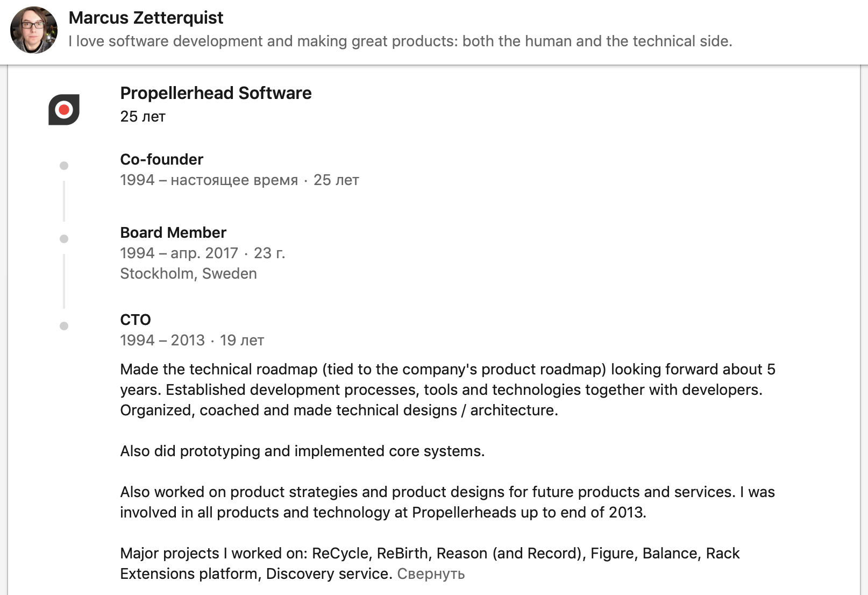Click the technical roadmap description paragraph
This screenshot has width=868, height=595.
[x=447, y=389]
